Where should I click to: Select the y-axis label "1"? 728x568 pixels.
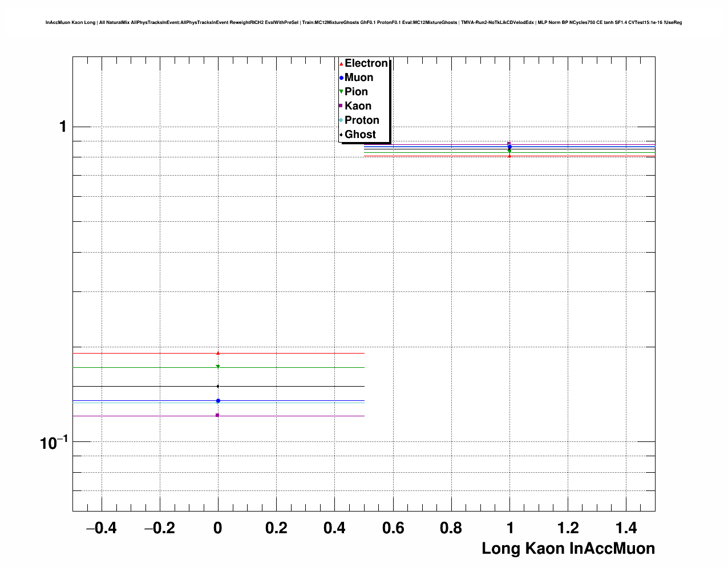point(63,127)
